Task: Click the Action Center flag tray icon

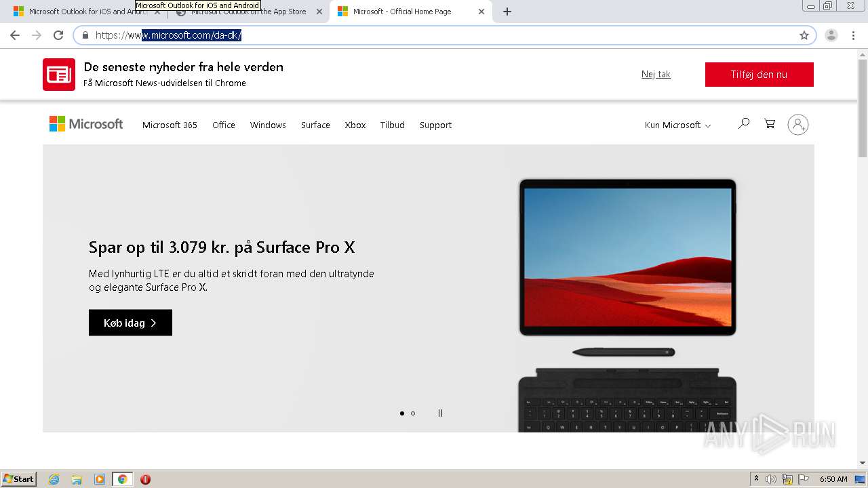Action: coord(804,479)
